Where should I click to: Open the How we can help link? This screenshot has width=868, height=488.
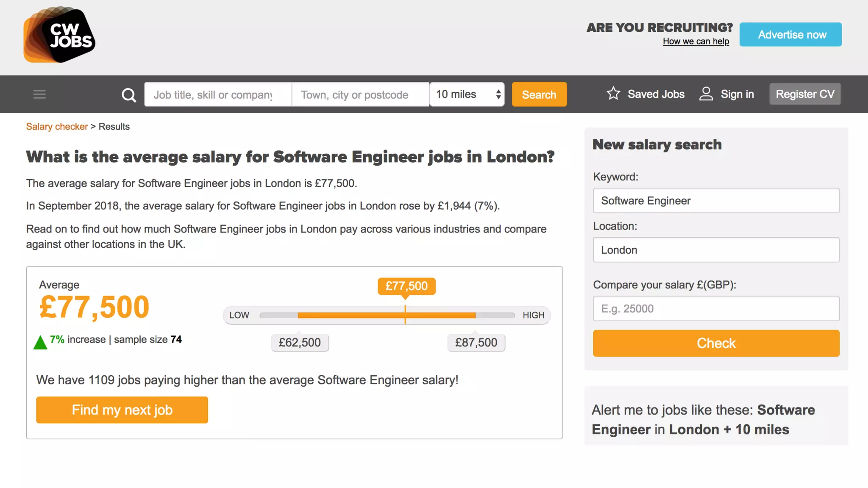696,42
